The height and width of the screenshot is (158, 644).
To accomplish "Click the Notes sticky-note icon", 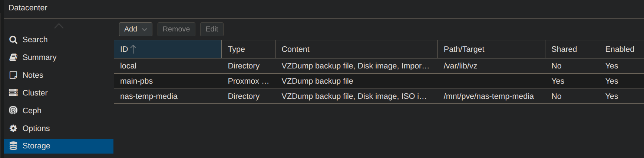I will [13, 75].
